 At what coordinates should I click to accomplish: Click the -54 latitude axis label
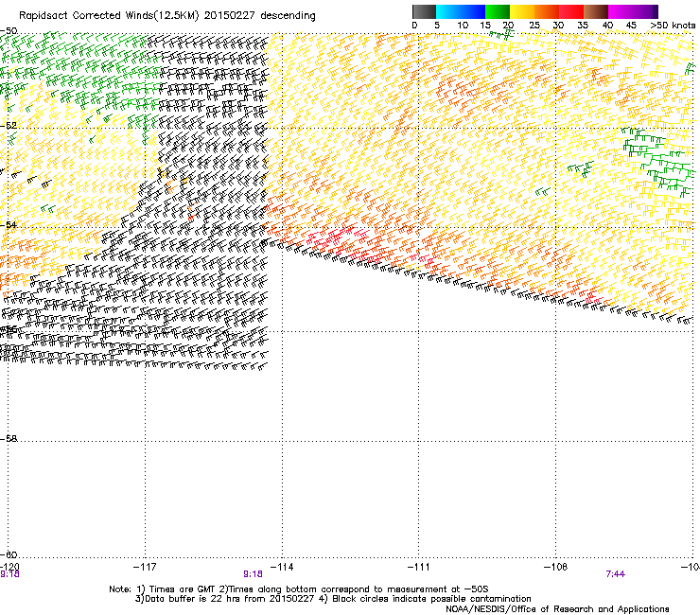9,224
